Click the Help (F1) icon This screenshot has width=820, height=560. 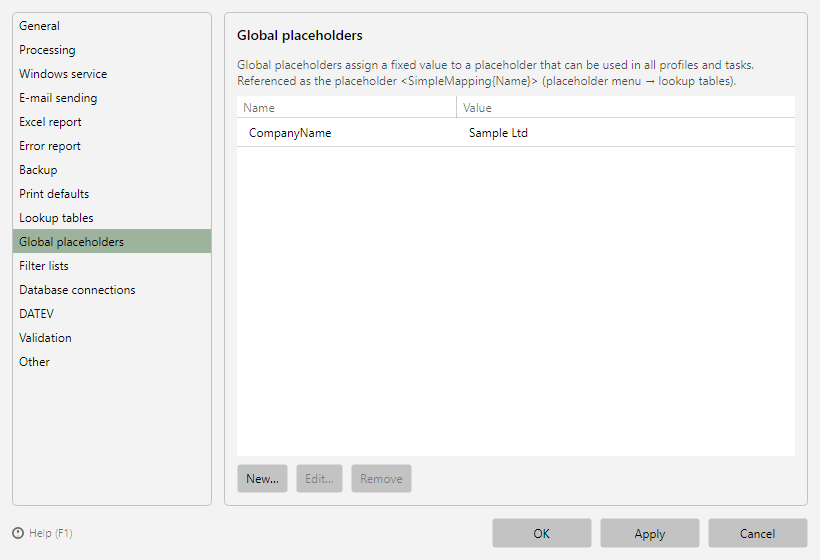click(x=18, y=533)
